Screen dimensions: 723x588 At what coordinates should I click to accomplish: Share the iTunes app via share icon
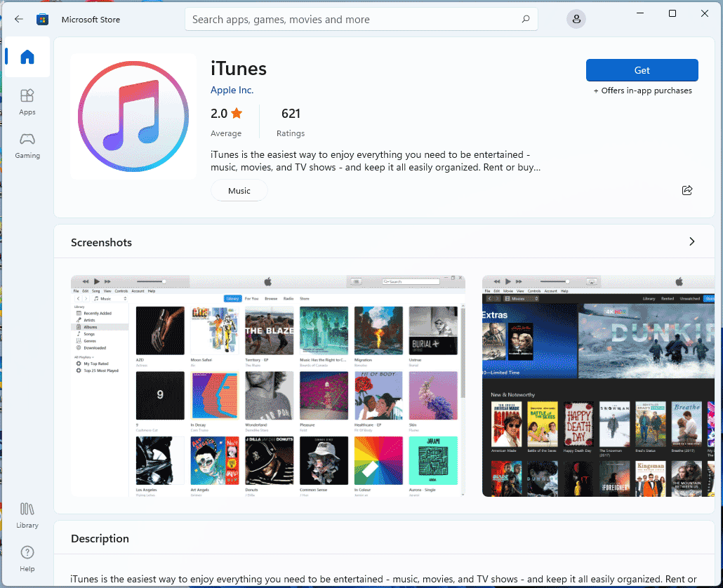687,190
